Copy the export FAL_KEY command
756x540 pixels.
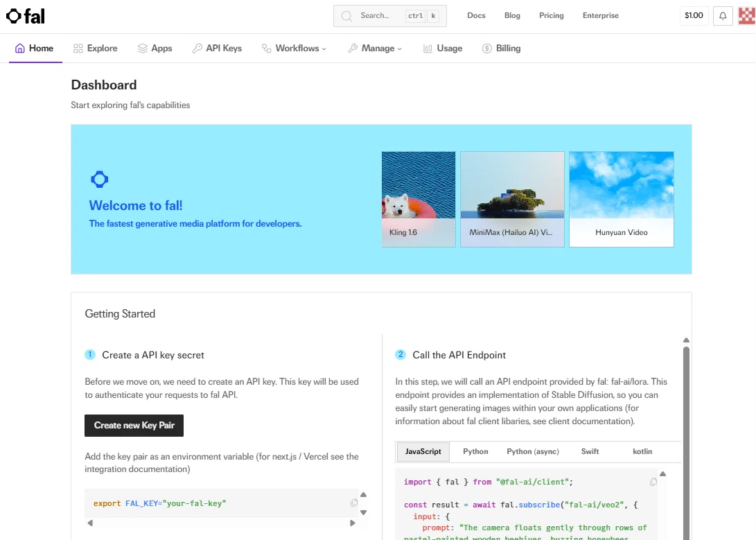354,503
